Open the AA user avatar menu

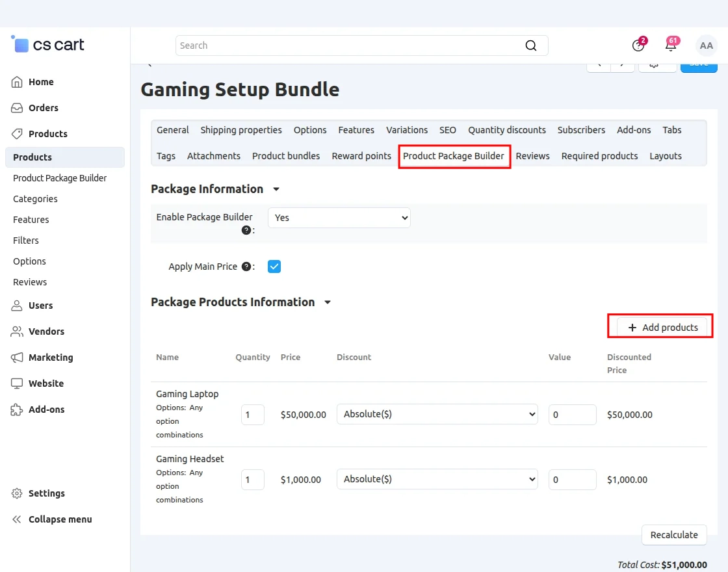pyautogui.click(x=706, y=45)
